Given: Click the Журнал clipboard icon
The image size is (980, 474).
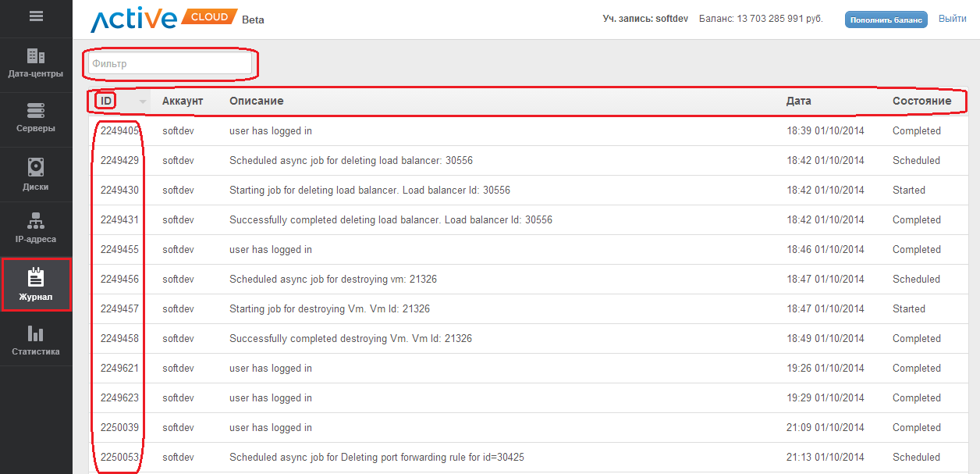Looking at the screenshot, I should click(x=36, y=277).
